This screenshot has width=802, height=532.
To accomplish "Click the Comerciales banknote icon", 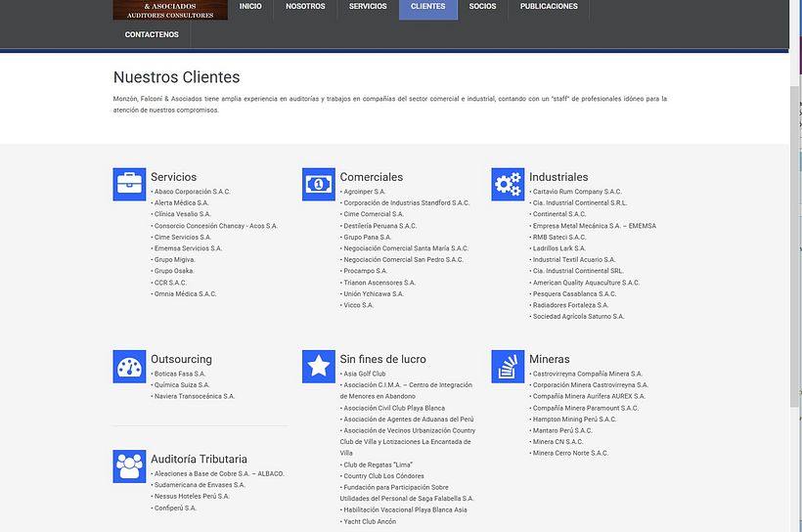I will [319, 184].
